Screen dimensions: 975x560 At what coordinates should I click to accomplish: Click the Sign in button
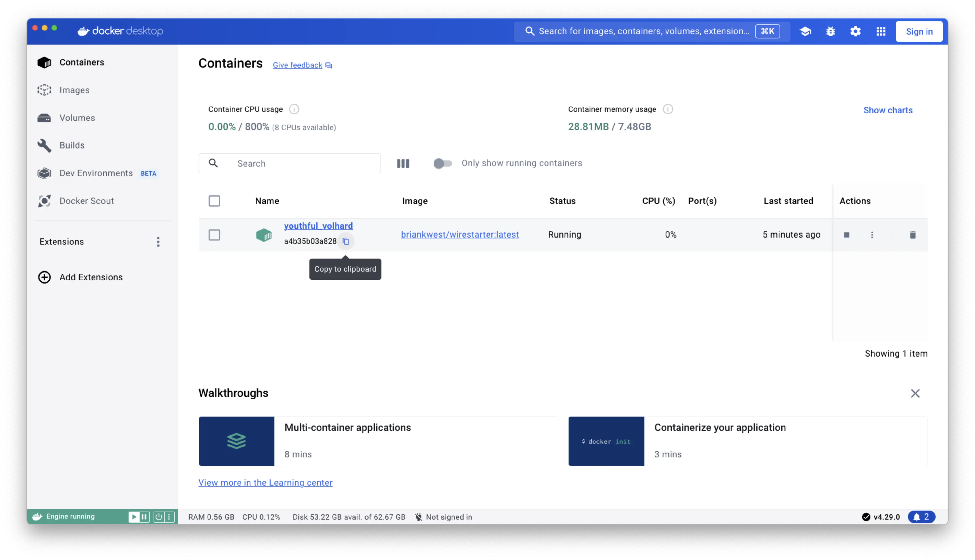[919, 31]
